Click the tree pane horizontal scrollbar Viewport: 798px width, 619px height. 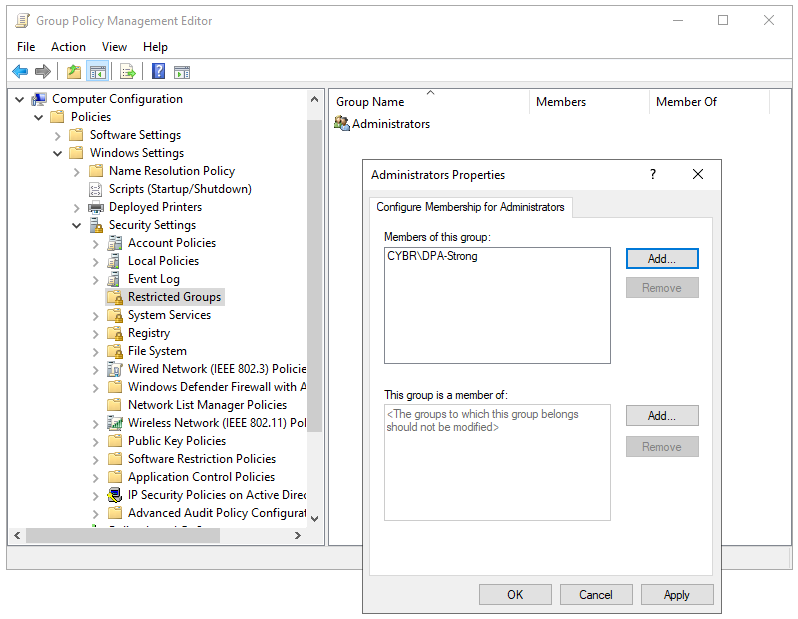pos(160,536)
